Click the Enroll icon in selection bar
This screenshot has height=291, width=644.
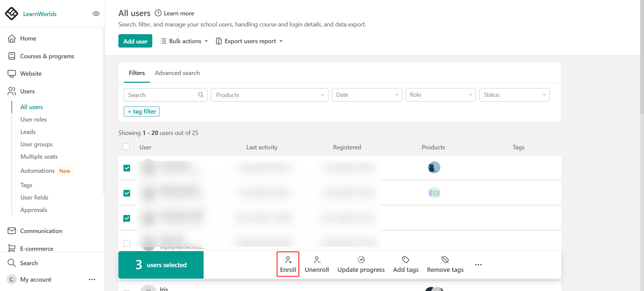coord(288,260)
